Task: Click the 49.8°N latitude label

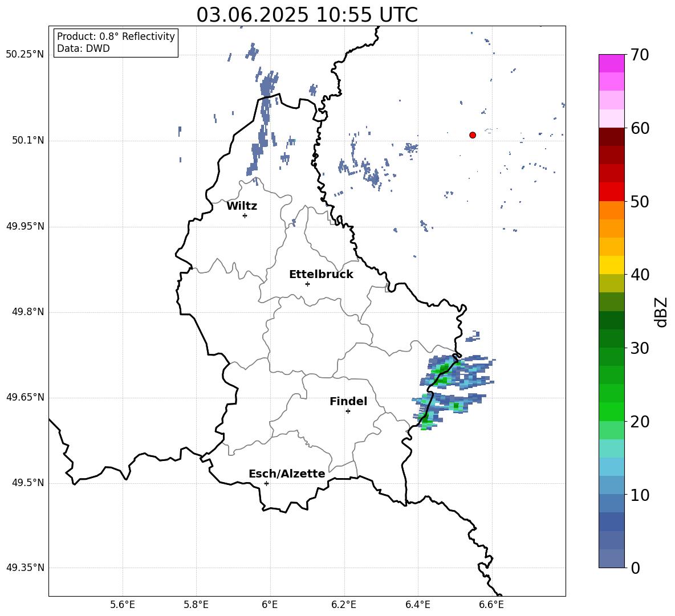Action: [28, 312]
